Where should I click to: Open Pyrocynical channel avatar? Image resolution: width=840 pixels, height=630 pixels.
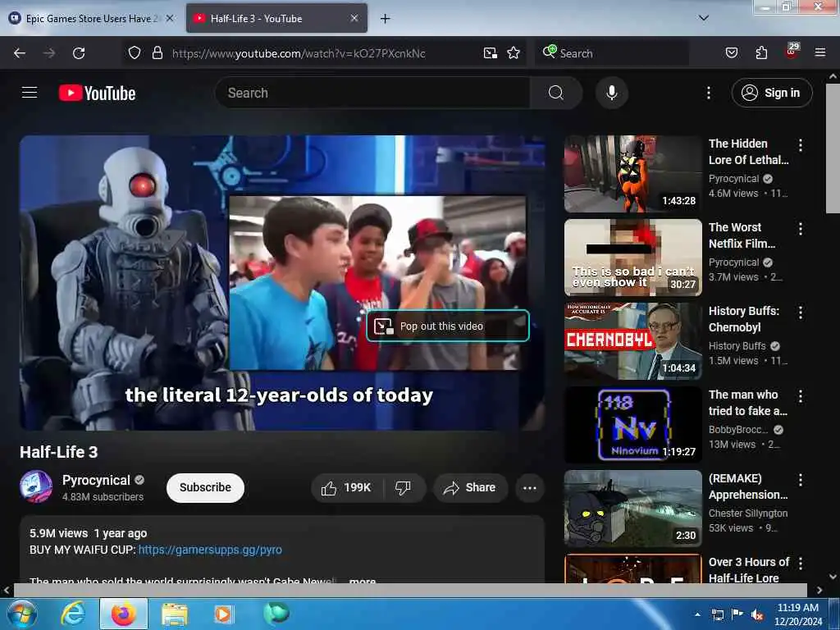click(x=36, y=486)
